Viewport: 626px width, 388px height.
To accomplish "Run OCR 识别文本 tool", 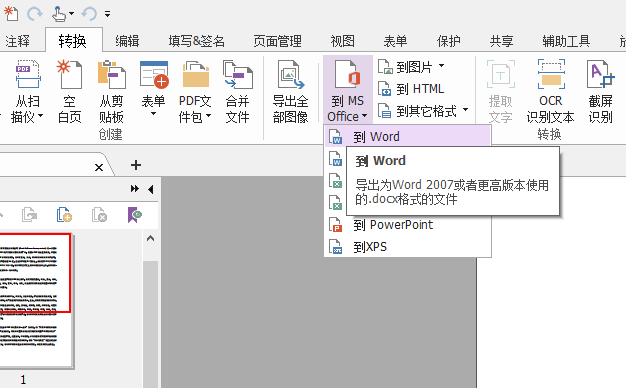I will [551, 91].
